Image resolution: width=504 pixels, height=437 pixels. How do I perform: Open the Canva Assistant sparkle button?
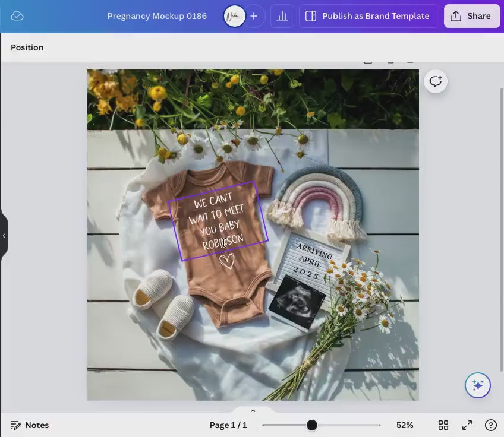[x=477, y=385]
